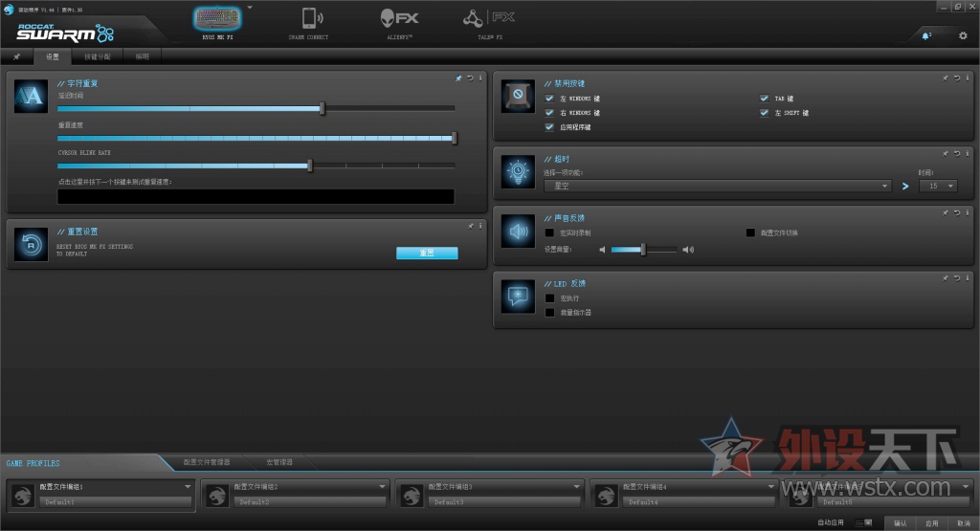The height and width of the screenshot is (531, 980).
Task: Open the Talk FX module icon
Action: click(x=489, y=18)
